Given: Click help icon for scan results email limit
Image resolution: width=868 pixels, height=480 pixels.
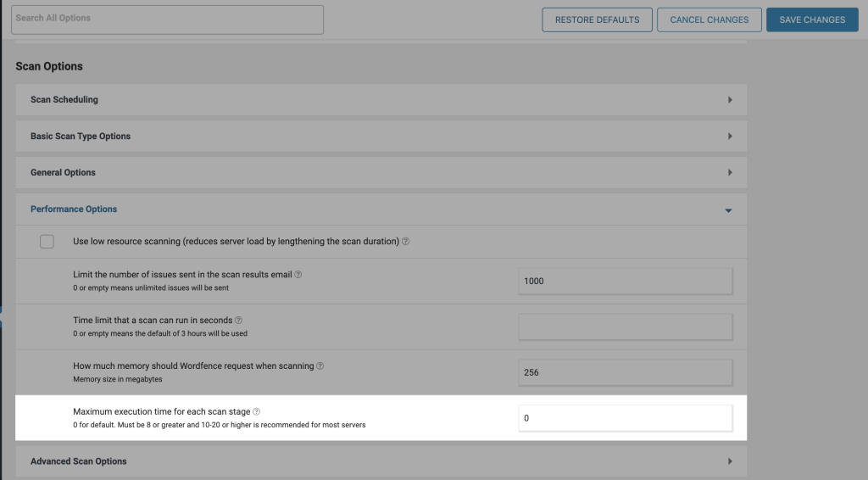Looking at the screenshot, I should pos(298,275).
